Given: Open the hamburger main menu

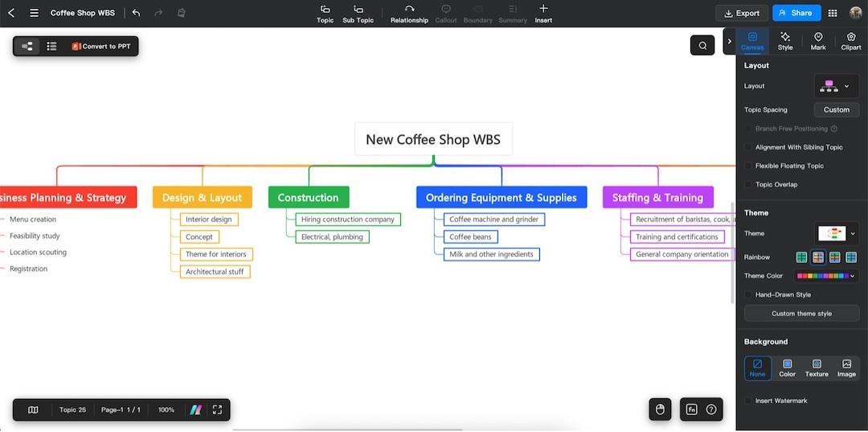Looking at the screenshot, I should (x=35, y=13).
